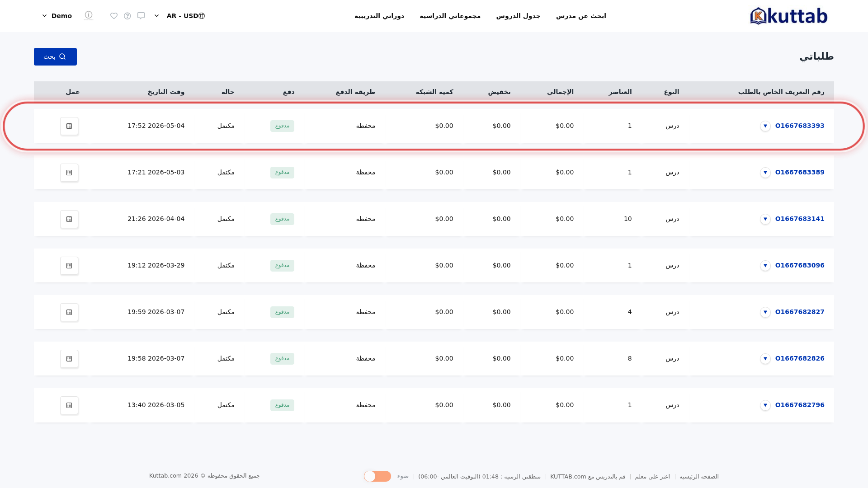The image size is (868, 488).
Task: Go to مجموعاتي الدراسية menu item
Action: coord(450,16)
